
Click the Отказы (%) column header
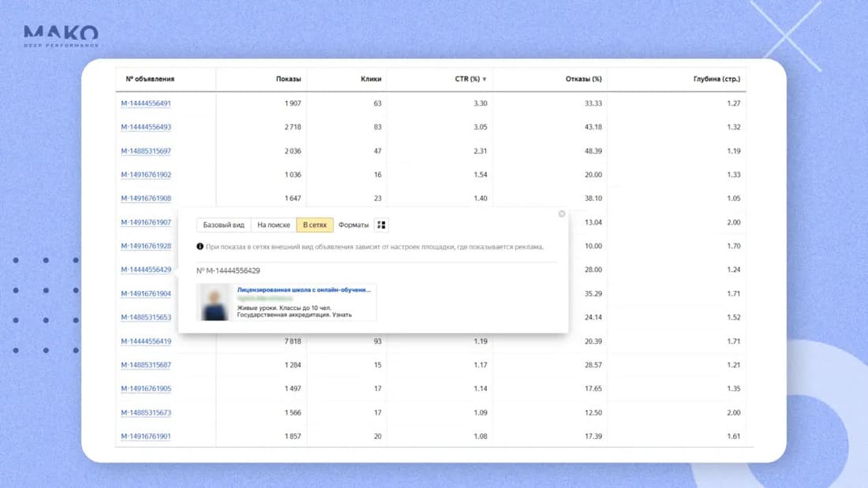pyautogui.click(x=583, y=79)
